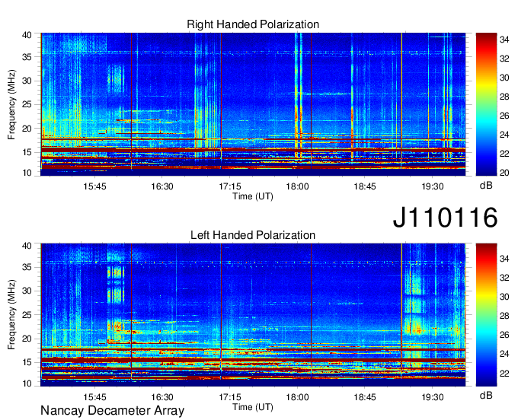
Task: Click 18:00 time tick of Left Handed plot
Action: pyautogui.click(x=297, y=397)
